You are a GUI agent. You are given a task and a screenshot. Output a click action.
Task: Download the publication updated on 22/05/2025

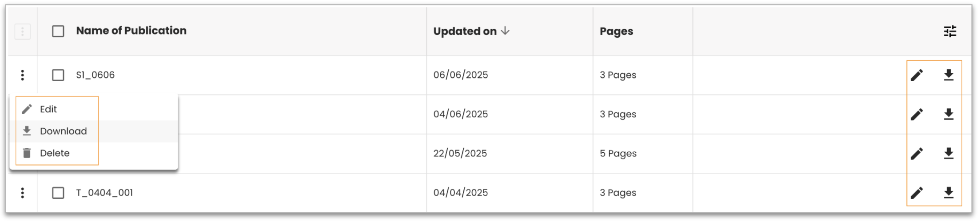coord(948,154)
